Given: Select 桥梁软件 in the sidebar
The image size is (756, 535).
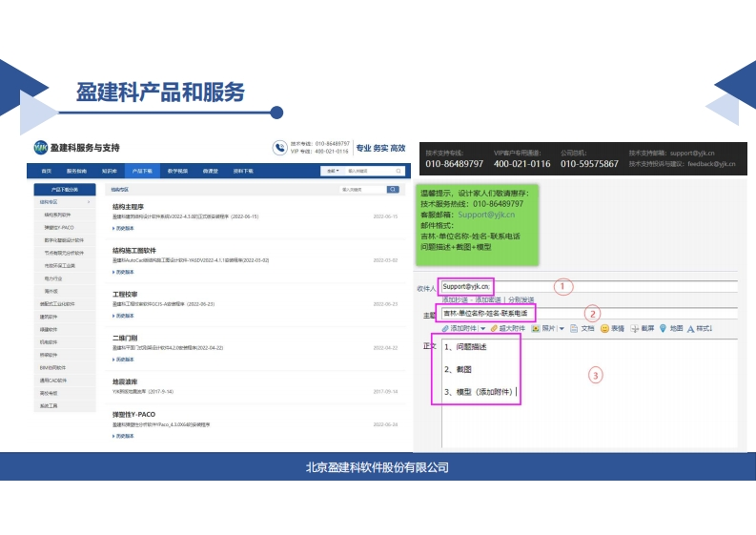Looking at the screenshot, I should 49,355.
